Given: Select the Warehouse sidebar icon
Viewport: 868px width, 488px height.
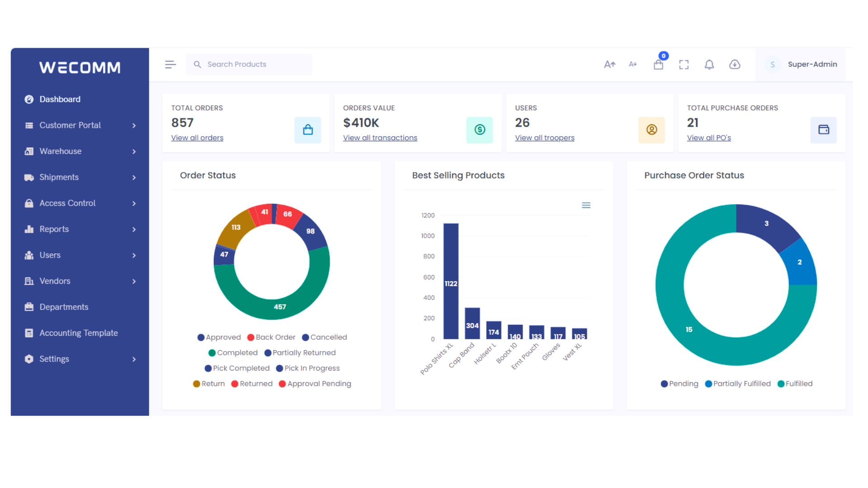Looking at the screenshot, I should 28,151.
